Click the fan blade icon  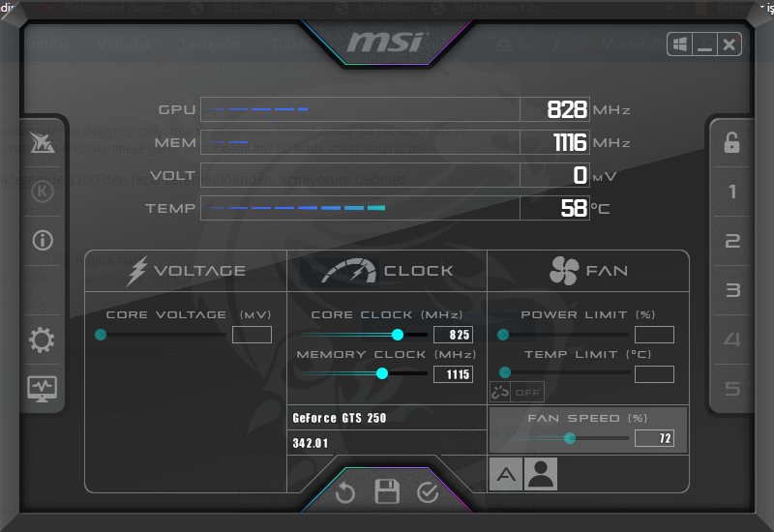[x=564, y=271]
